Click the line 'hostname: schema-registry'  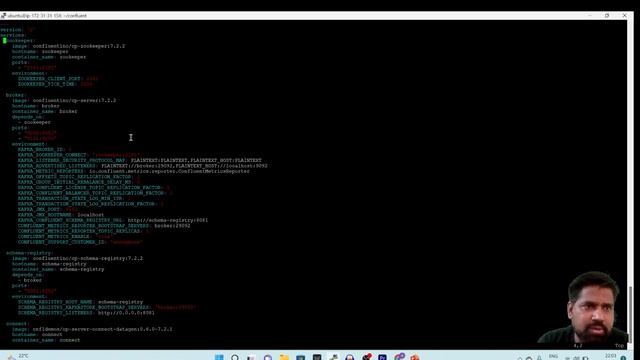pos(49,264)
